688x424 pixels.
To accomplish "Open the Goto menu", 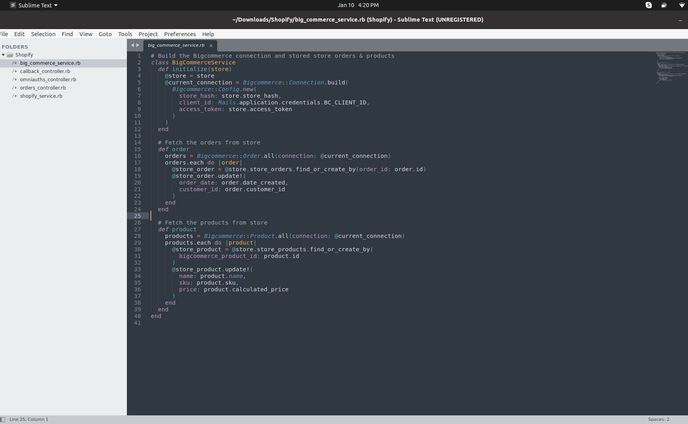I will [105, 34].
